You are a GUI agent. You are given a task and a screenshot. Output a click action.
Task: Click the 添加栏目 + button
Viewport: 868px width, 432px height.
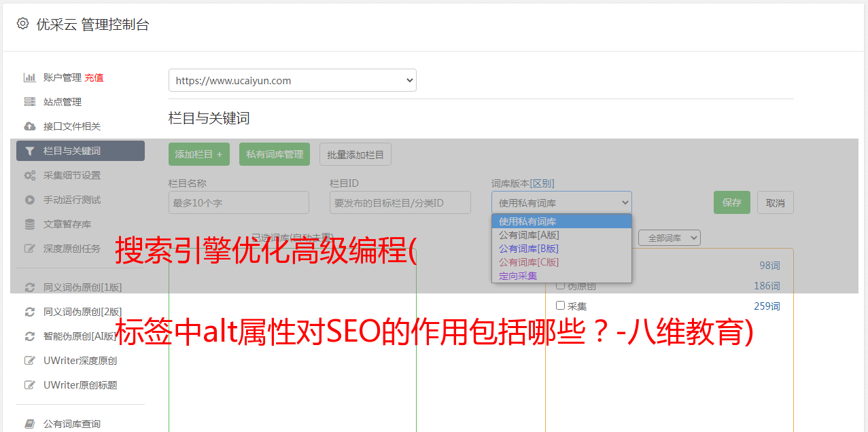(199, 154)
